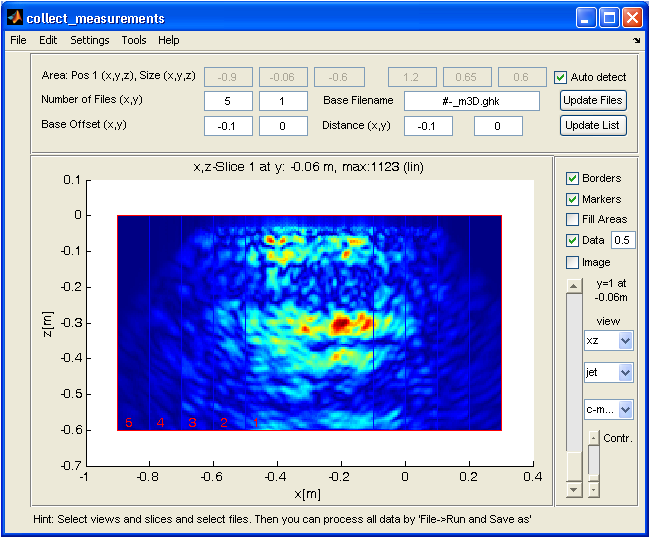Image resolution: width=650 pixels, height=538 pixels.
Task: Click the Update List button
Action: tap(593, 125)
